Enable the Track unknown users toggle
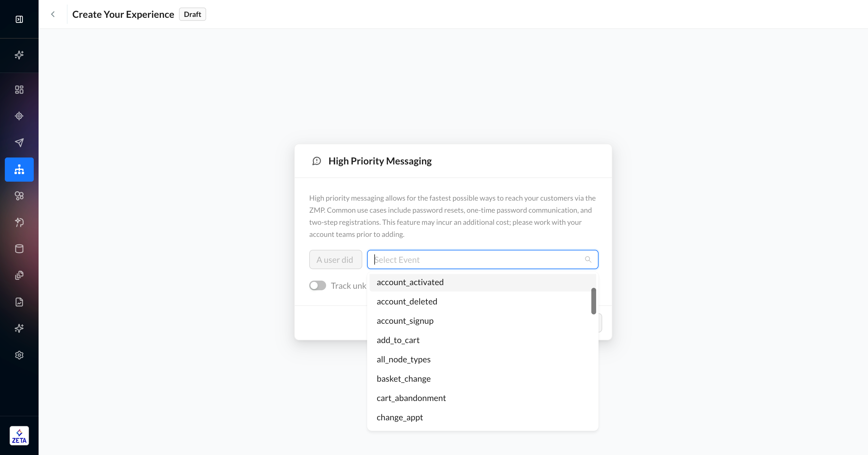This screenshot has width=868, height=455. click(x=317, y=286)
